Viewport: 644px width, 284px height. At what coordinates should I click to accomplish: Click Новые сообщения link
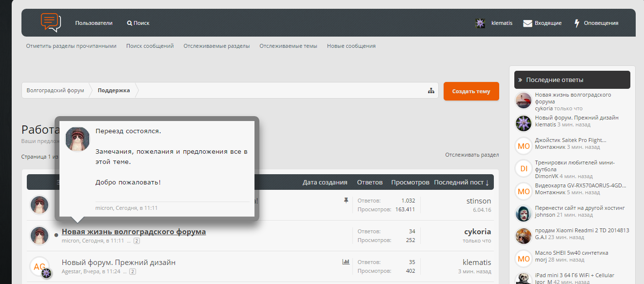coord(351,46)
